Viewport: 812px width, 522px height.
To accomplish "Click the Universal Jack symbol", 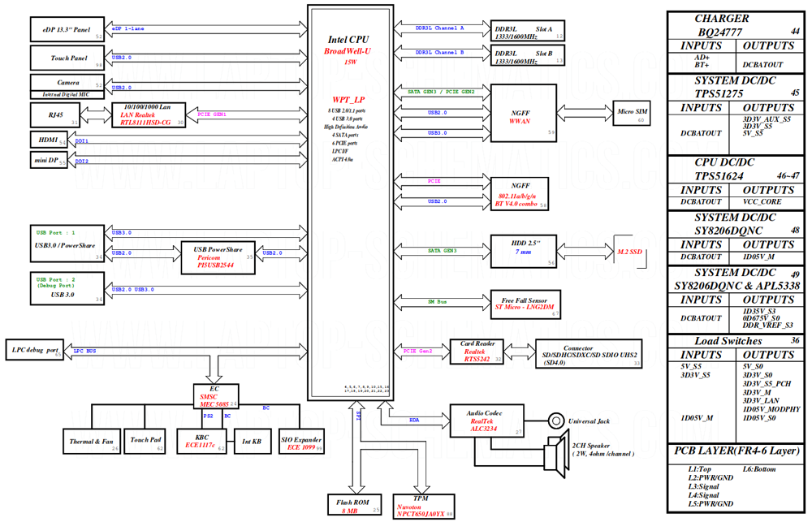I will 556,421.
